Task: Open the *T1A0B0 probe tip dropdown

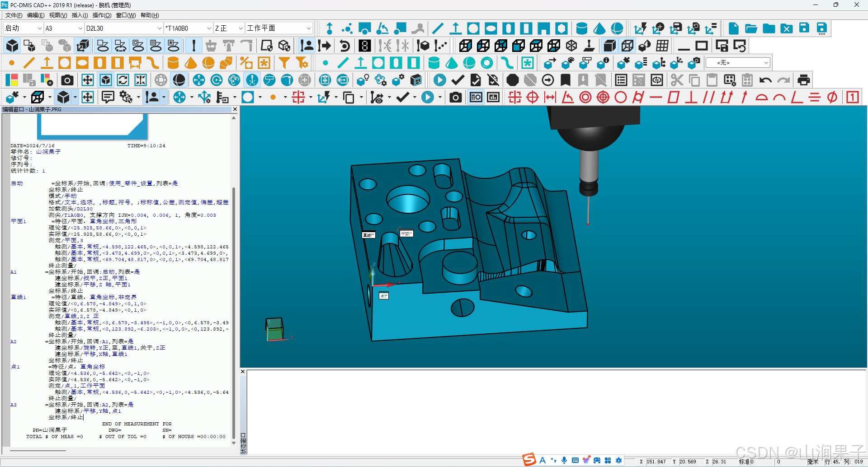Action: pyautogui.click(x=209, y=28)
